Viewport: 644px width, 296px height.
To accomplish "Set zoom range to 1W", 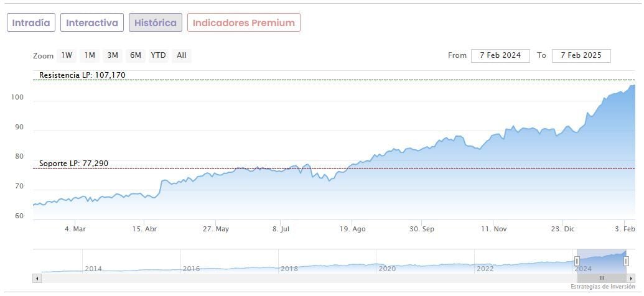I will (x=67, y=55).
